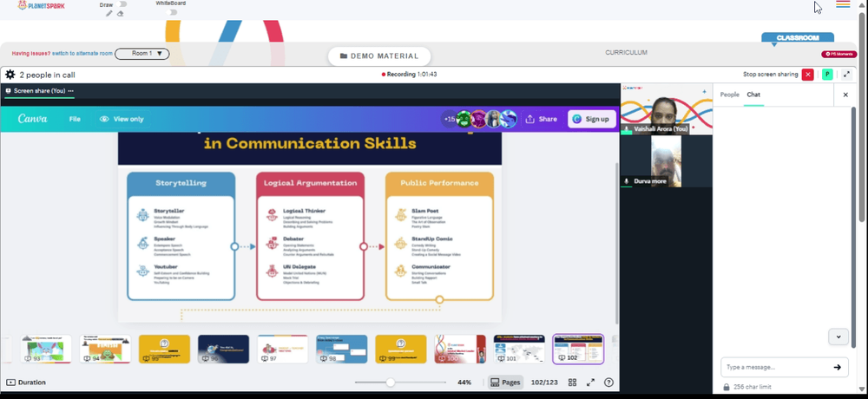The height and width of the screenshot is (399, 868).
Task: Click the green P participant badge
Action: [x=827, y=74]
